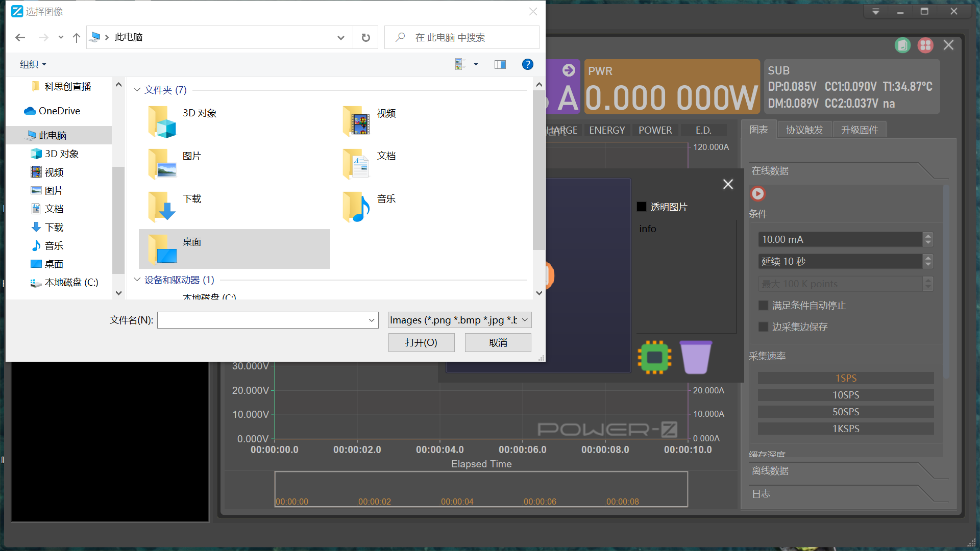The height and width of the screenshot is (551, 980).
Task: Collapse the 文件夹 (7) group
Action: tap(137, 90)
